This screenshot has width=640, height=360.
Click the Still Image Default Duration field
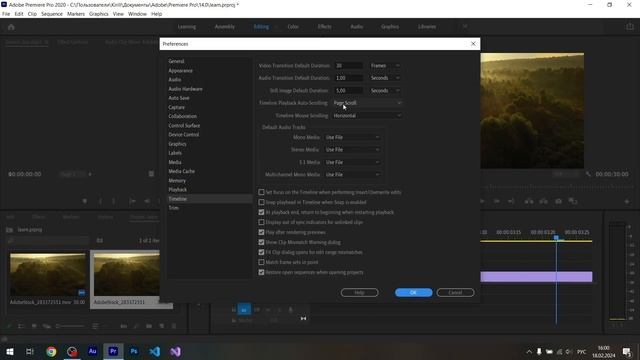pyautogui.click(x=349, y=91)
